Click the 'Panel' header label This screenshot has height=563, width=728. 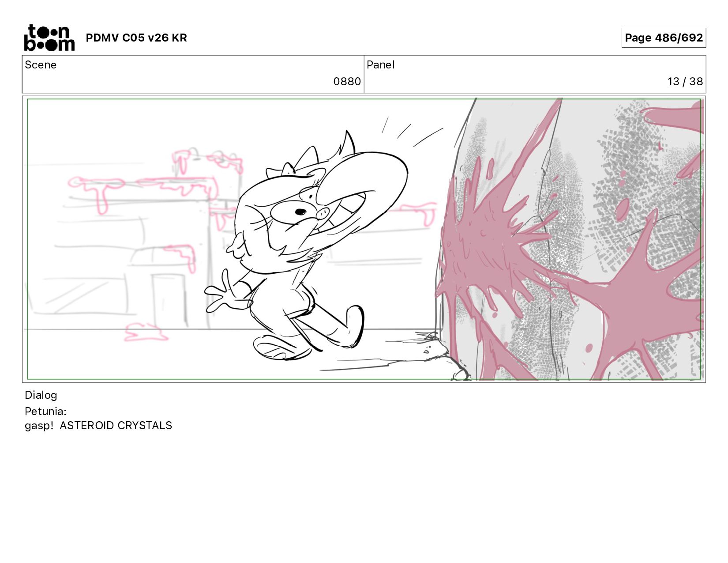point(380,65)
